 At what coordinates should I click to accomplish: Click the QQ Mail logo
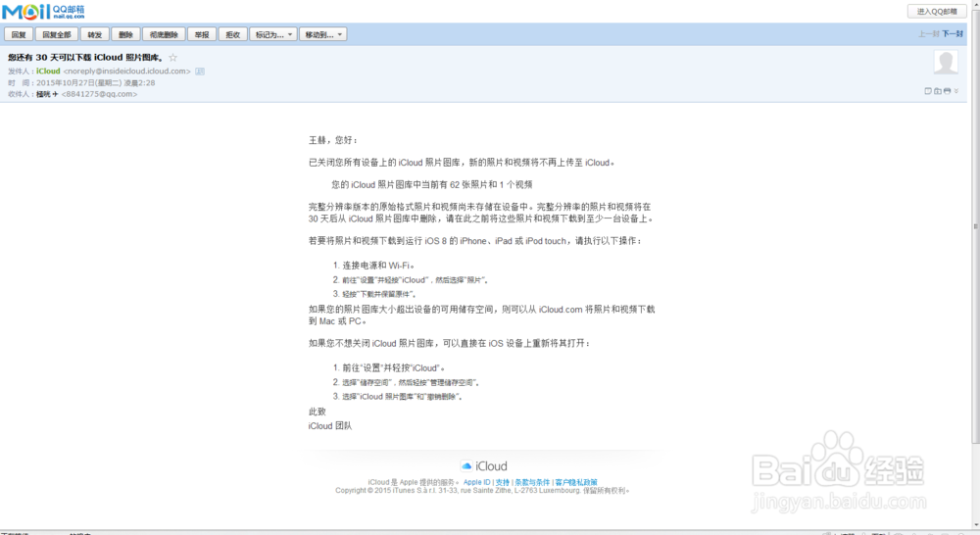tap(43, 11)
